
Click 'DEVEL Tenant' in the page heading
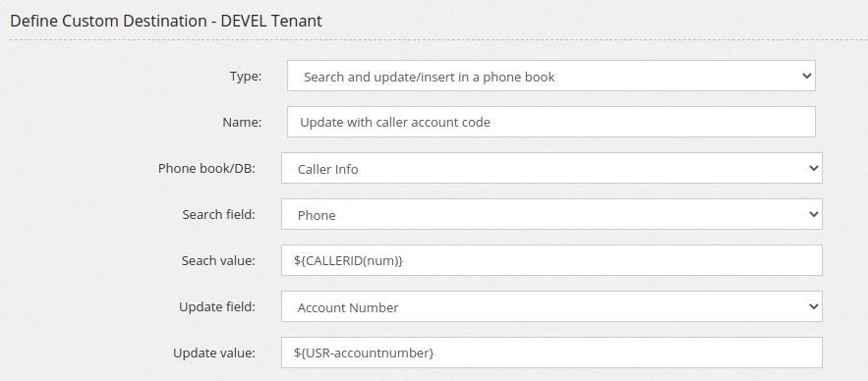[x=271, y=21]
